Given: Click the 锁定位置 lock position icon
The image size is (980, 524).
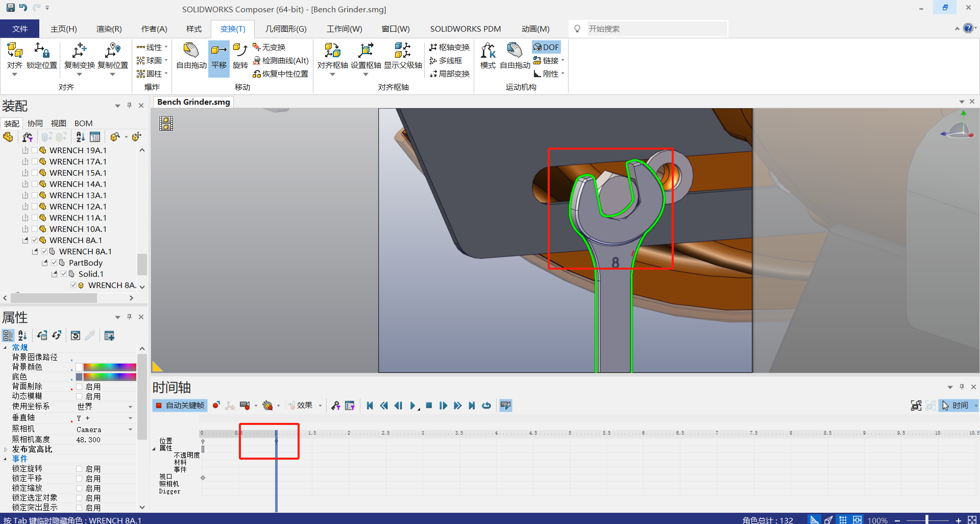Looking at the screenshot, I should pyautogui.click(x=41, y=51).
